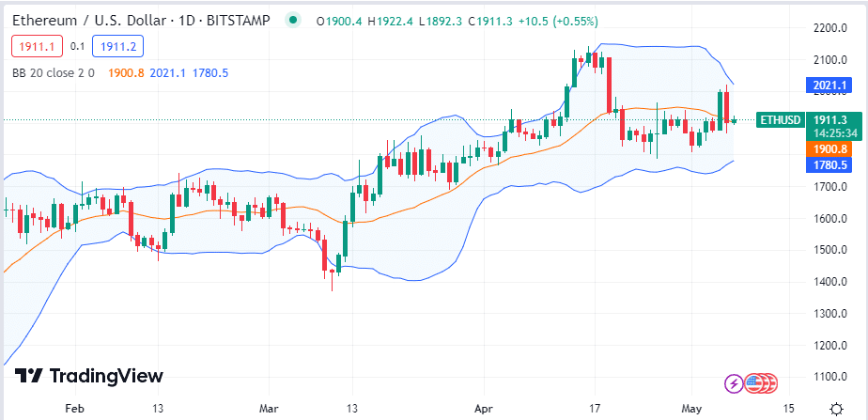Viewport: 868px width, 420px height.
Task: Click the TradingView logo
Action: (x=88, y=376)
